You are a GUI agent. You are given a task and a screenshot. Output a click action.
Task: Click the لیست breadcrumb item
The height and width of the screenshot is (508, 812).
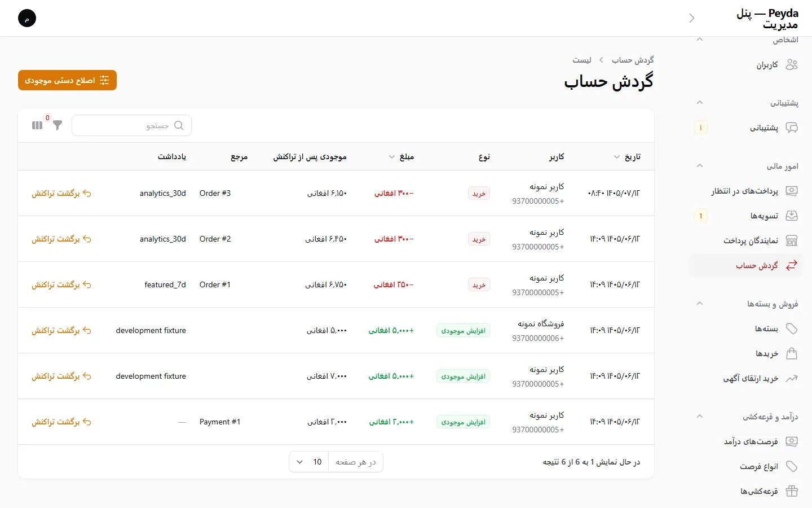(582, 60)
